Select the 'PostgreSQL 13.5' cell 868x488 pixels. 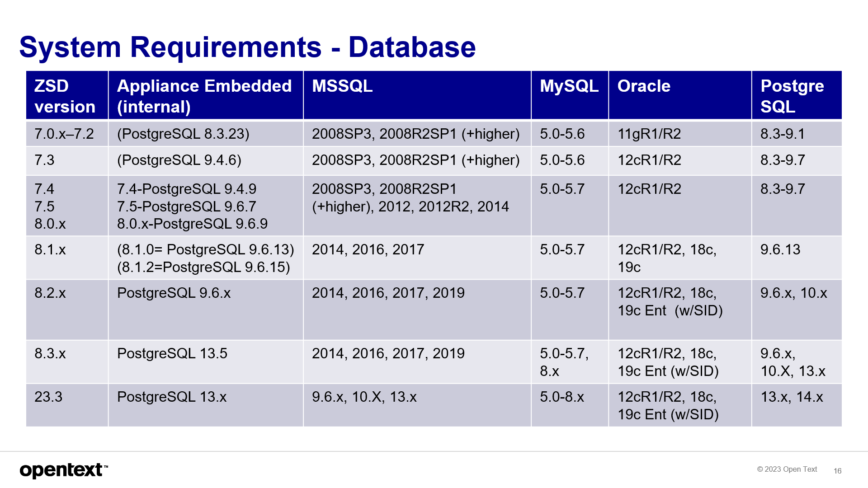click(206, 362)
